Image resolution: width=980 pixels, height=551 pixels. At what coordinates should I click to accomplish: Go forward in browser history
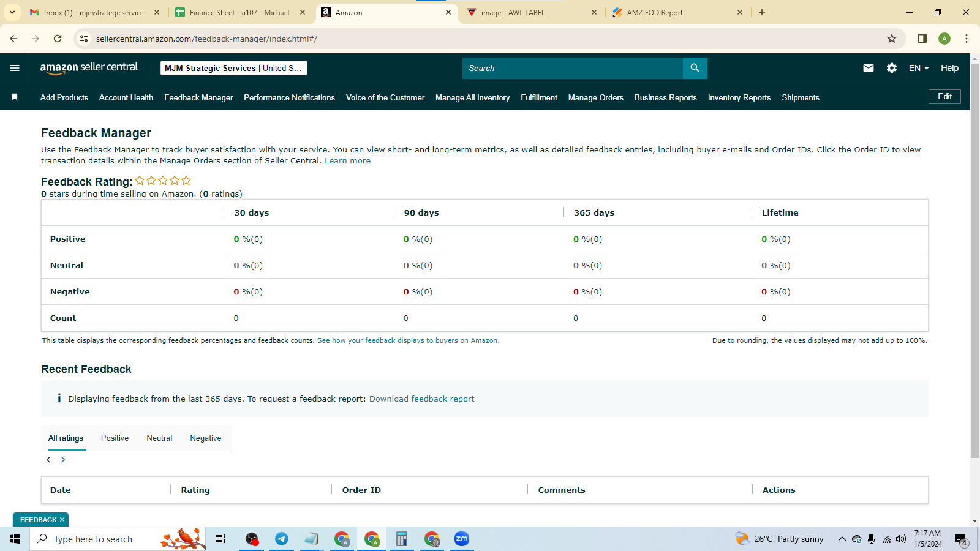[36, 39]
